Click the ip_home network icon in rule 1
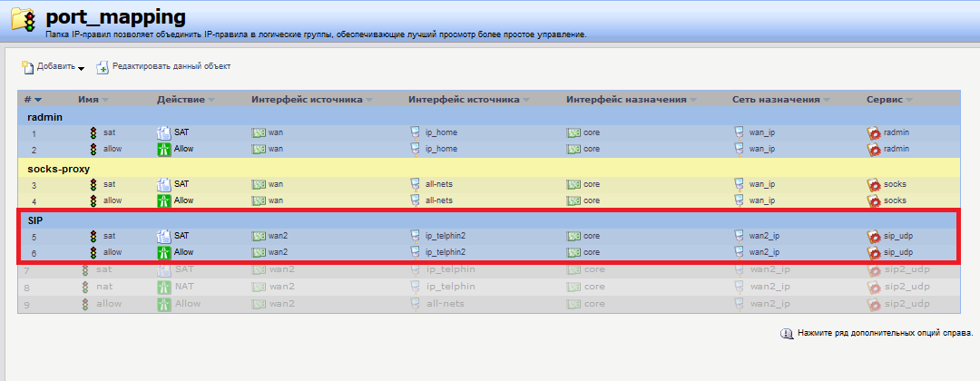The height and width of the screenshot is (381, 980). click(x=415, y=132)
